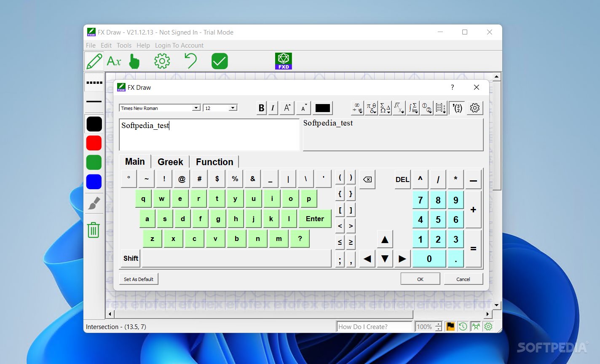Open the pi theta Greek symbol menu
The image size is (600, 364).
(x=371, y=108)
